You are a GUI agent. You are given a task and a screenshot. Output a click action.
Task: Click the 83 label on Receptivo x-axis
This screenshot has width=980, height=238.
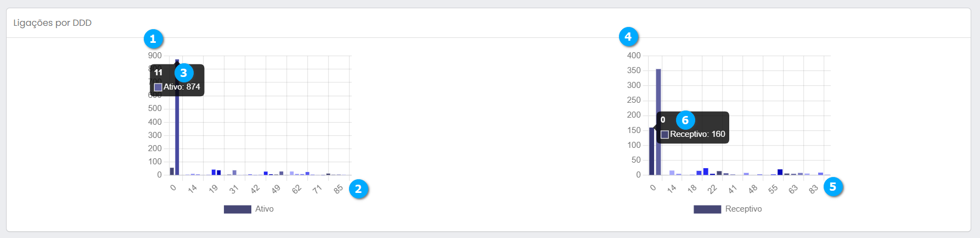click(x=814, y=189)
